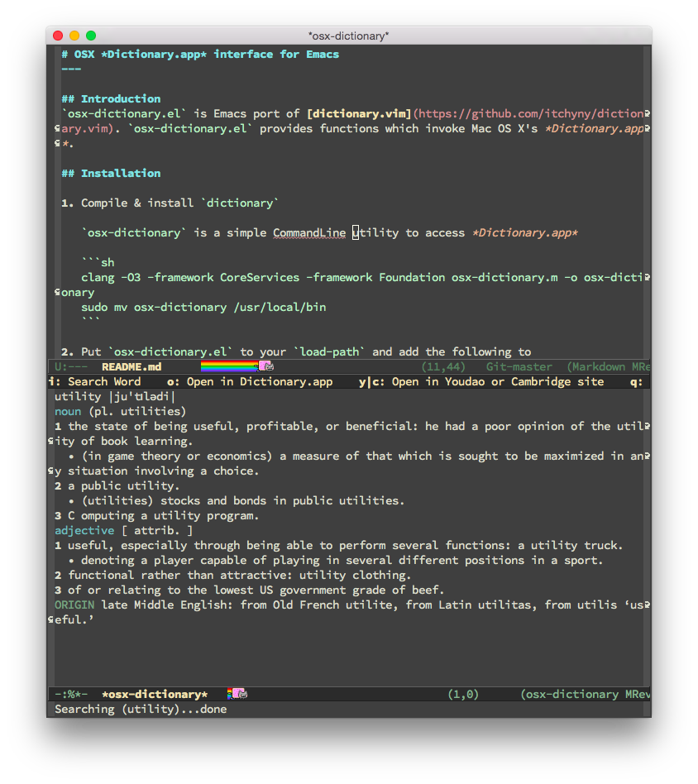
Task: Click the ORIGIN label in dictionary entry
Action: click(74, 605)
